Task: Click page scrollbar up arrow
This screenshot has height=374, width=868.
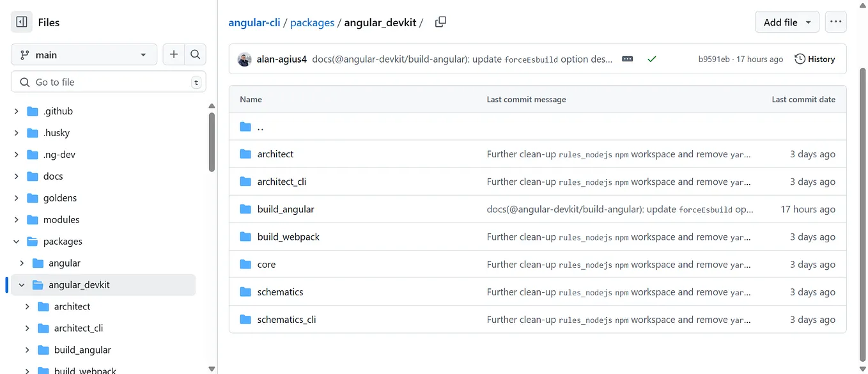Action: click(x=862, y=4)
